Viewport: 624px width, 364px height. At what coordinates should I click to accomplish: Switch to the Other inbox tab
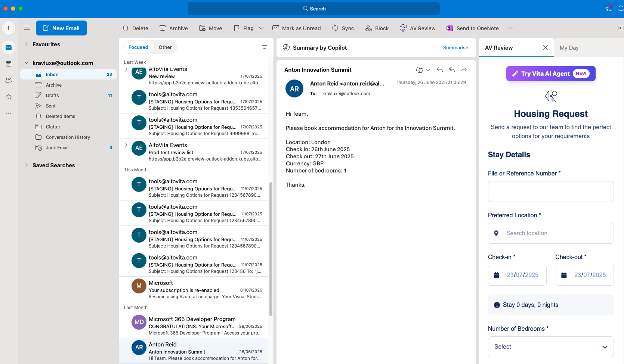(165, 47)
